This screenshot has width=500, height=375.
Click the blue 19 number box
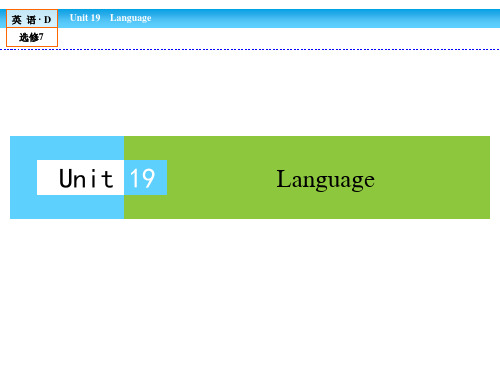point(146,177)
